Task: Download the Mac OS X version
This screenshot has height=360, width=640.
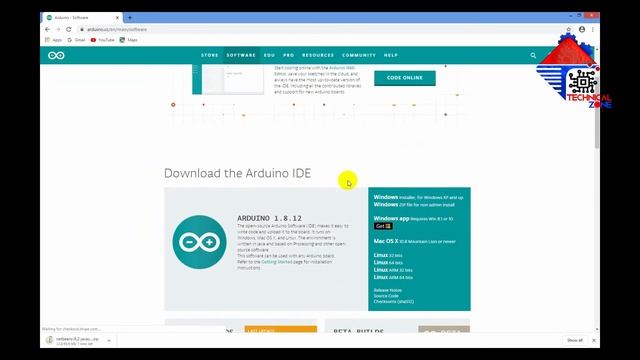Action: point(415,241)
